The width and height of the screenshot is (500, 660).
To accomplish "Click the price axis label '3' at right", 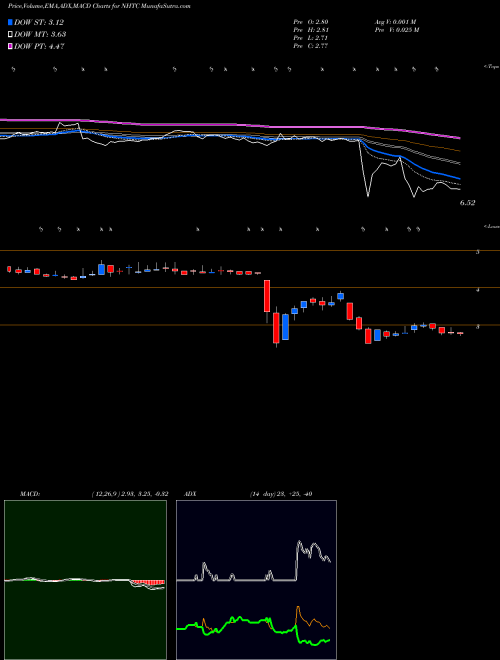I will coord(478,327).
